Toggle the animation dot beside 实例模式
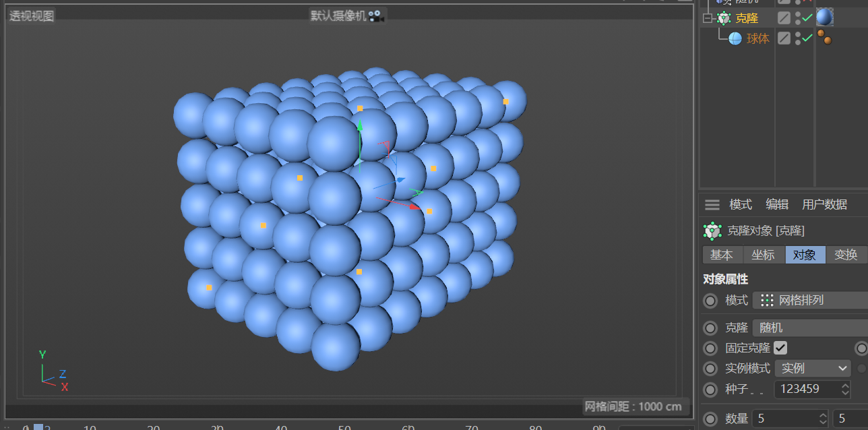 [x=710, y=369]
